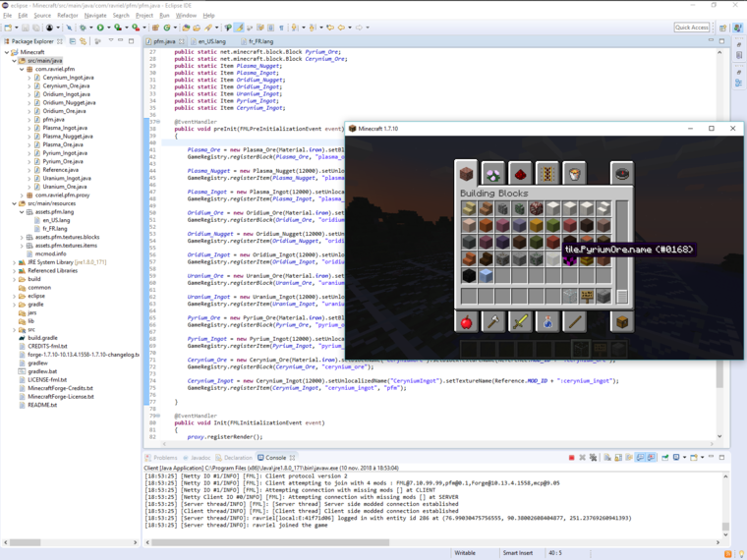Click the Quick Access search field

(692, 28)
